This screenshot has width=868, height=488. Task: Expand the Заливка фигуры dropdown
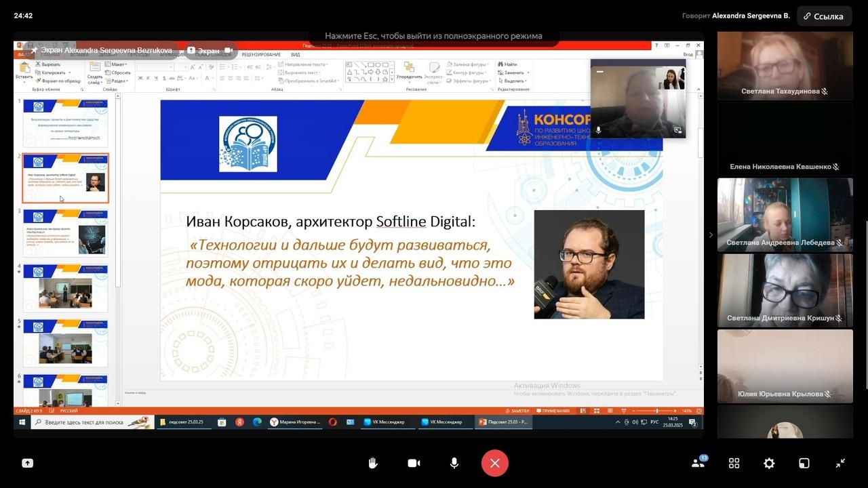[467, 64]
